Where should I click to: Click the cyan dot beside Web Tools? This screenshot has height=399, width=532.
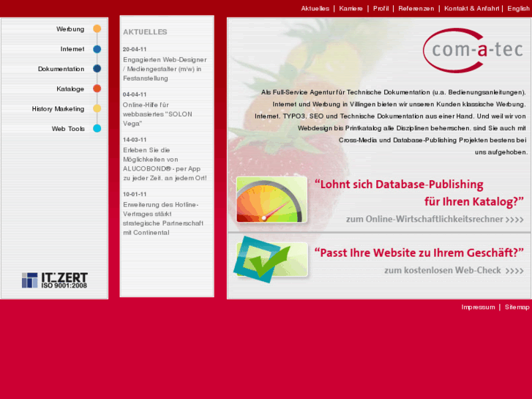[97, 129]
